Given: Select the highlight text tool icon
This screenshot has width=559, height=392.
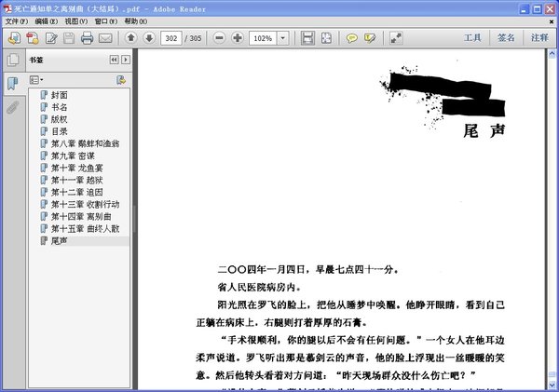Looking at the screenshot, I should pos(370,38).
